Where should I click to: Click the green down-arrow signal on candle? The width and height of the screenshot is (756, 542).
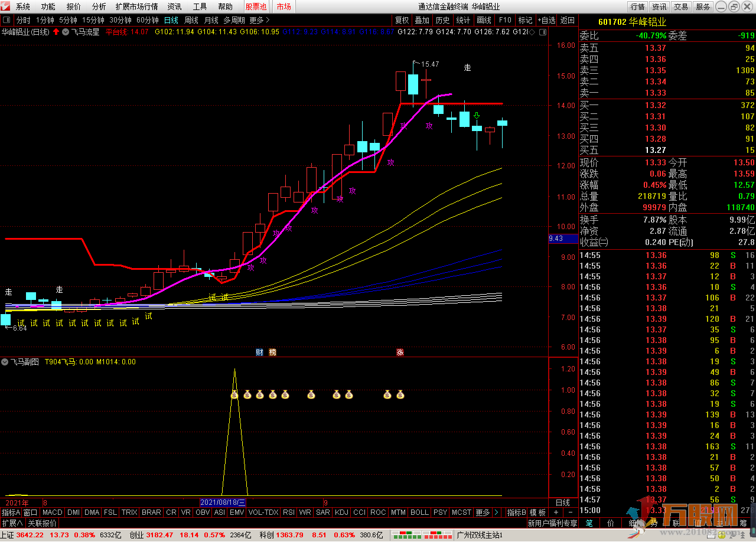click(x=476, y=116)
